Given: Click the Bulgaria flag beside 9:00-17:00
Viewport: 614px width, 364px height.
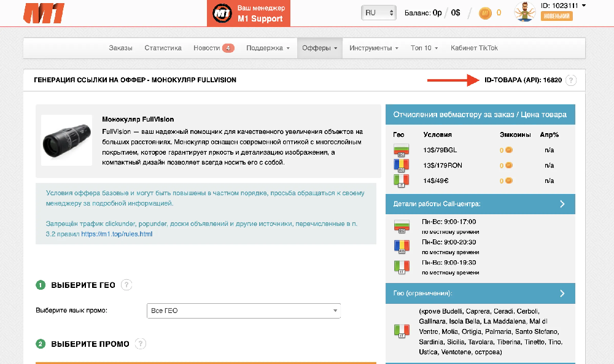Looking at the screenshot, I should pyautogui.click(x=402, y=227).
